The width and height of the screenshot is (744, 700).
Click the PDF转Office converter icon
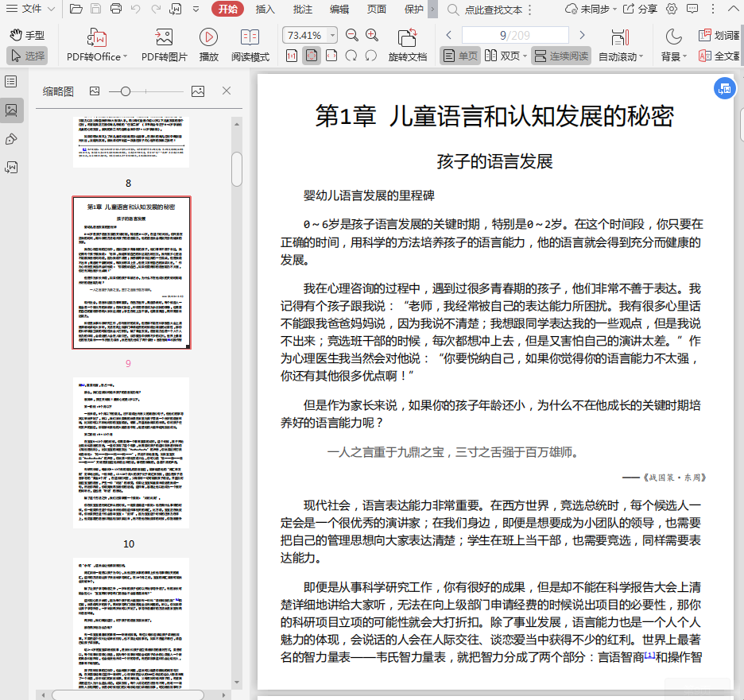click(97, 37)
